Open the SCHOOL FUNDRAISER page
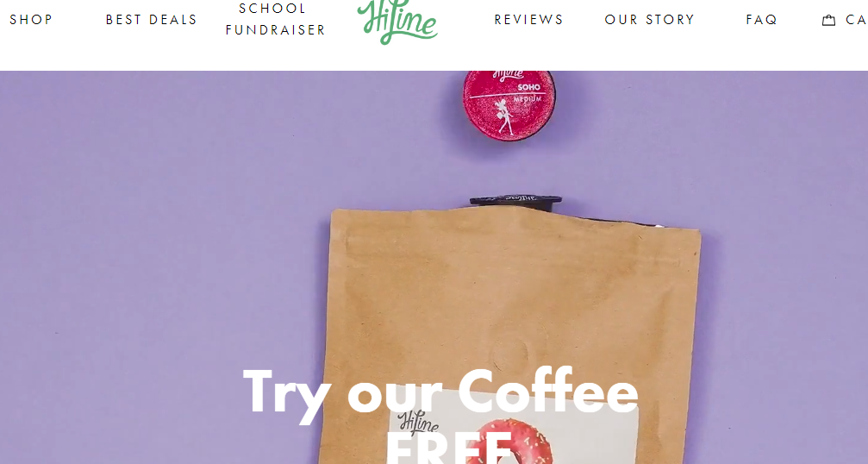This screenshot has height=464, width=868. (x=275, y=19)
